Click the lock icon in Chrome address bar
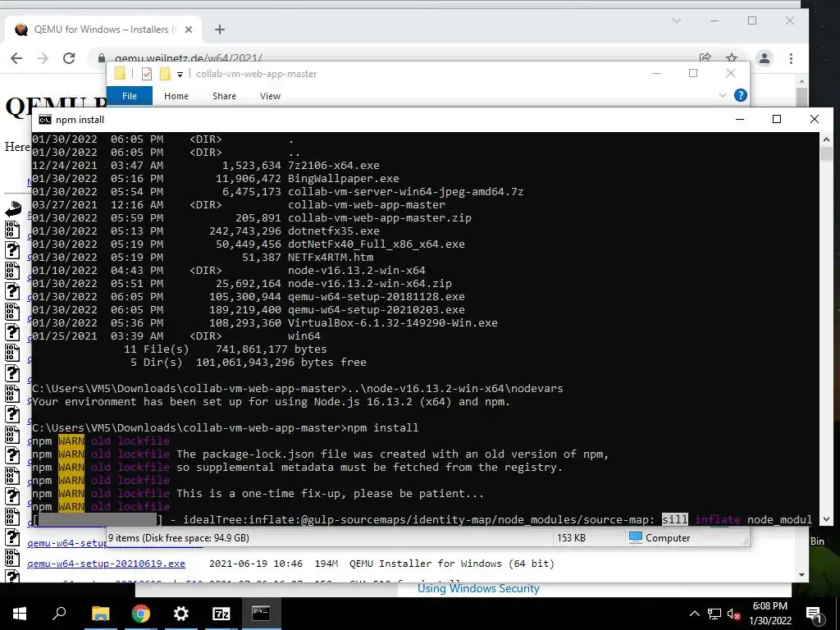Viewport: 840px width, 630px height. [101, 58]
